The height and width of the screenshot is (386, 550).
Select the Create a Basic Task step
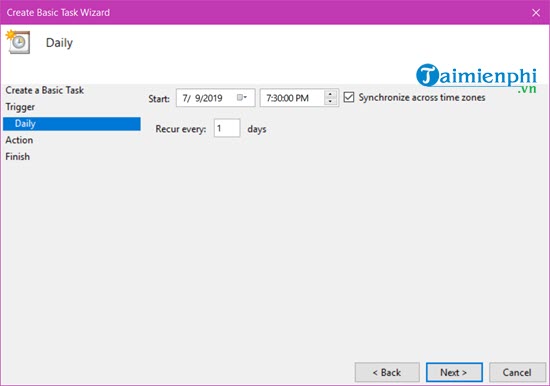(x=45, y=90)
